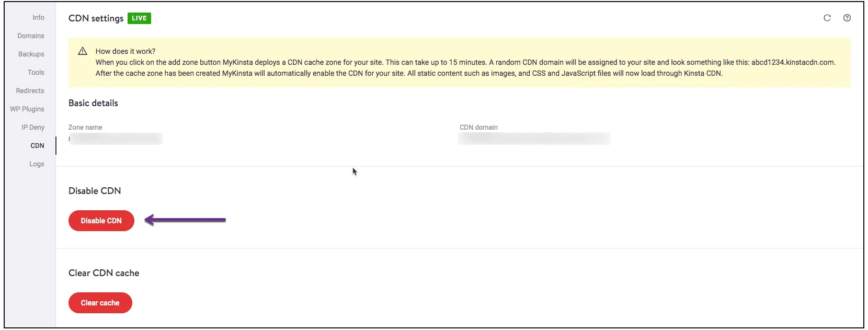The width and height of the screenshot is (868, 330).
Task: Navigate to WP Plugins section
Action: pyautogui.click(x=27, y=109)
